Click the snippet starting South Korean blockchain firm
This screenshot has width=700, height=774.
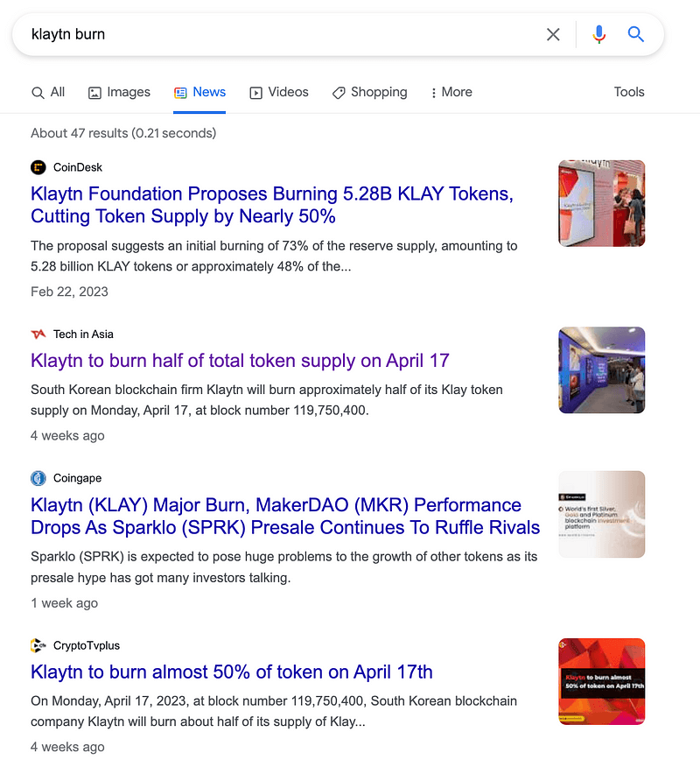266,400
